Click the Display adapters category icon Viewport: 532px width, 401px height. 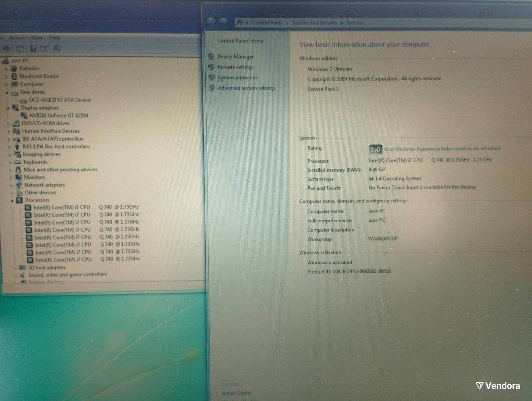[x=16, y=108]
